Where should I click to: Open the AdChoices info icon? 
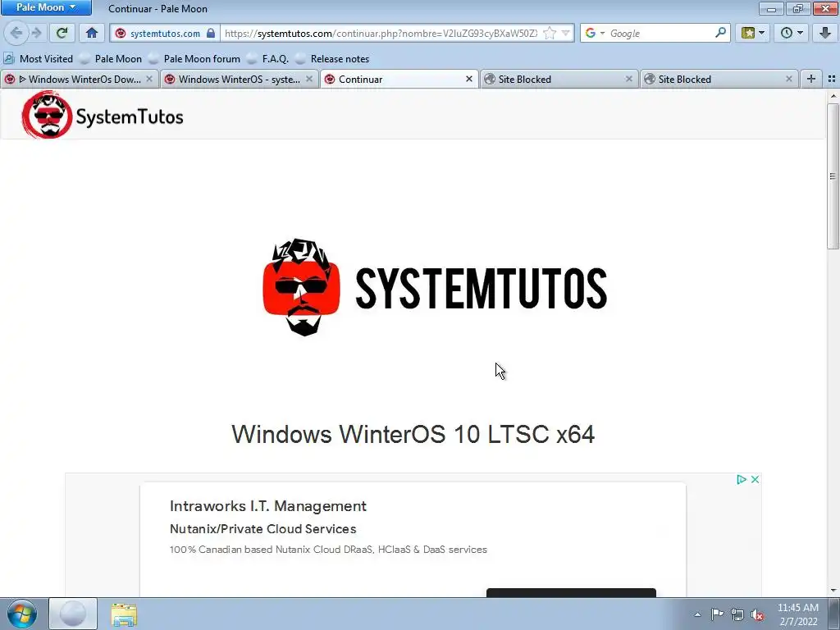pyautogui.click(x=742, y=479)
